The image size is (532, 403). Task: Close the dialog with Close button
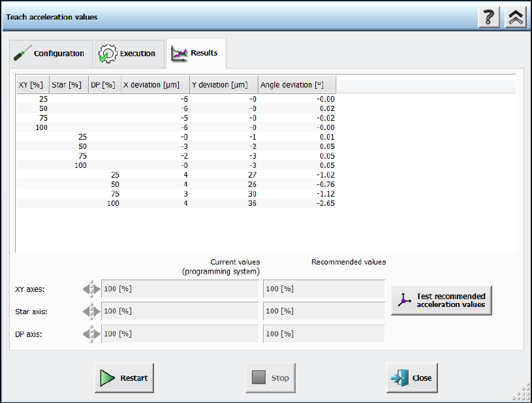pyautogui.click(x=412, y=378)
